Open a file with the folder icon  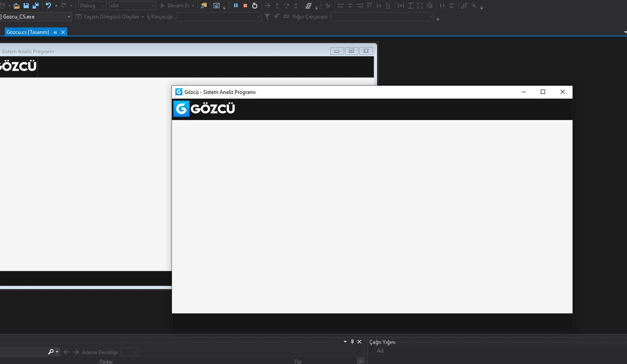point(16,6)
